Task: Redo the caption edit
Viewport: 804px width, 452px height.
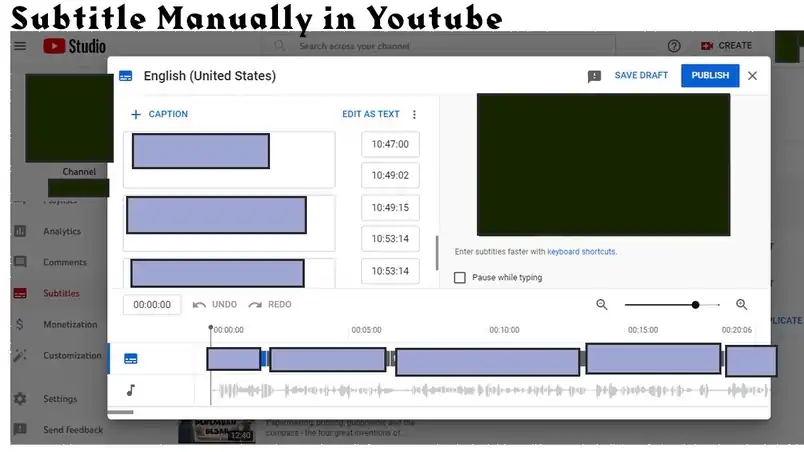Action: tap(270, 304)
